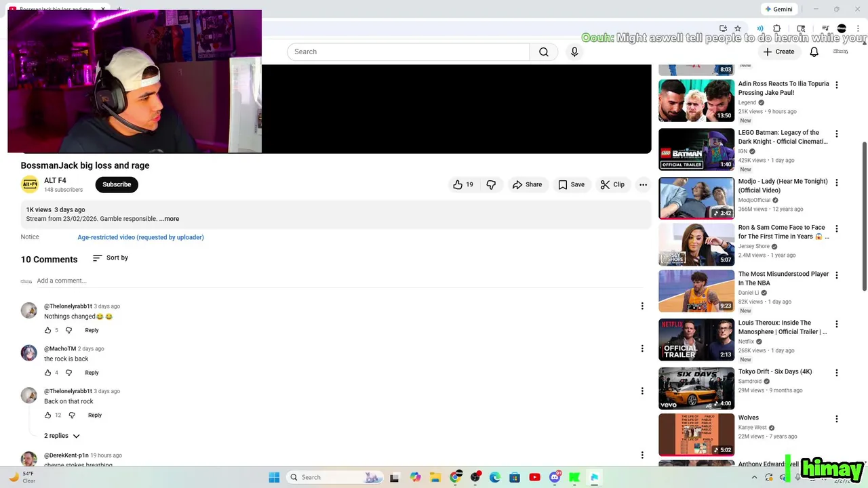
Task: Expand description with ...more
Action: 170,219
